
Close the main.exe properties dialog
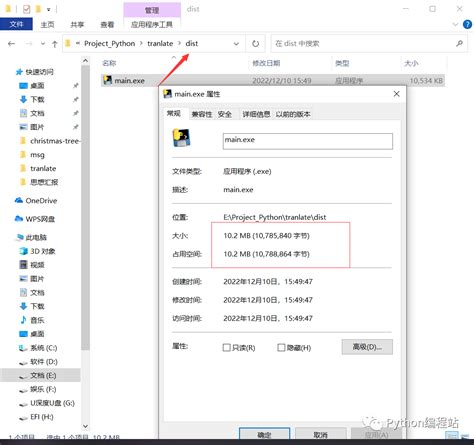396,94
